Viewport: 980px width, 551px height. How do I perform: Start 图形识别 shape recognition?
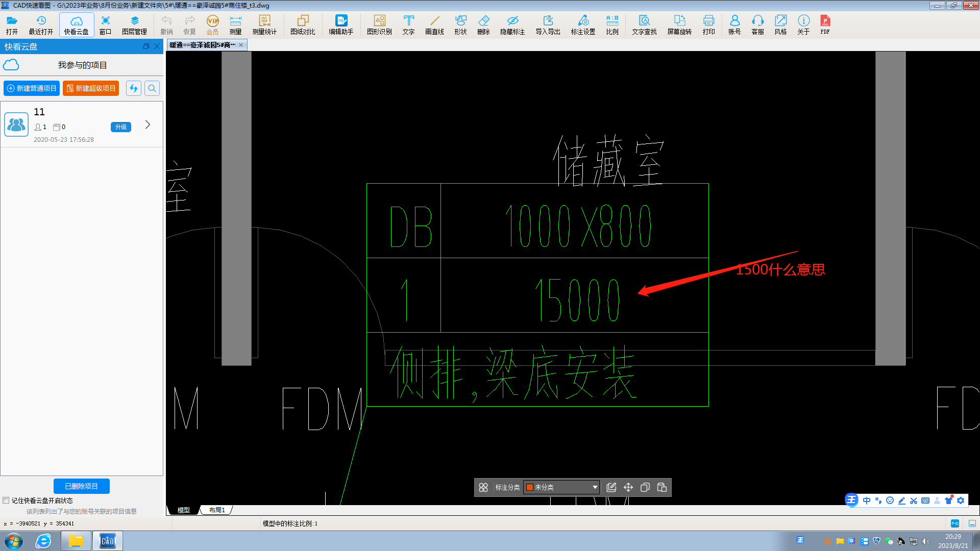(x=379, y=24)
